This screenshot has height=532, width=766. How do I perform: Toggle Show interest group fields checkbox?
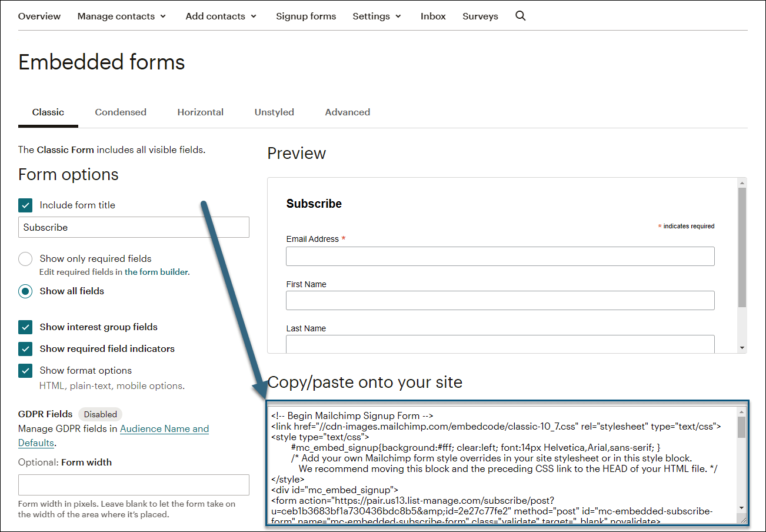(25, 327)
